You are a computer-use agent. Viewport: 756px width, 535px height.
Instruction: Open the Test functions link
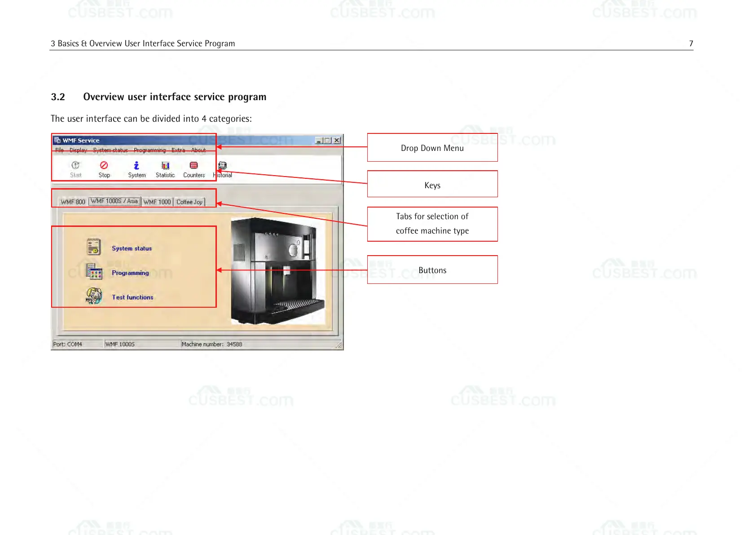point(132,297)
